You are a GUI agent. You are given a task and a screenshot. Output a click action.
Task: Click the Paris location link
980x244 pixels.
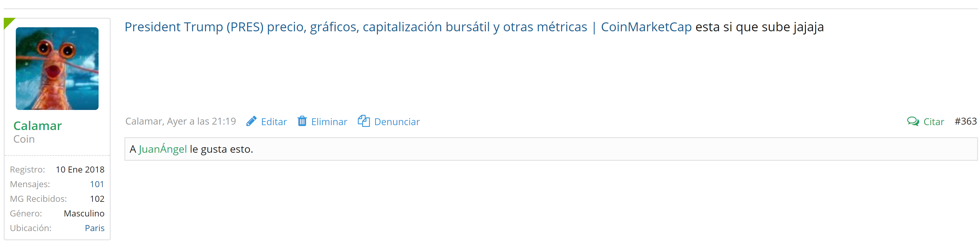94,228
